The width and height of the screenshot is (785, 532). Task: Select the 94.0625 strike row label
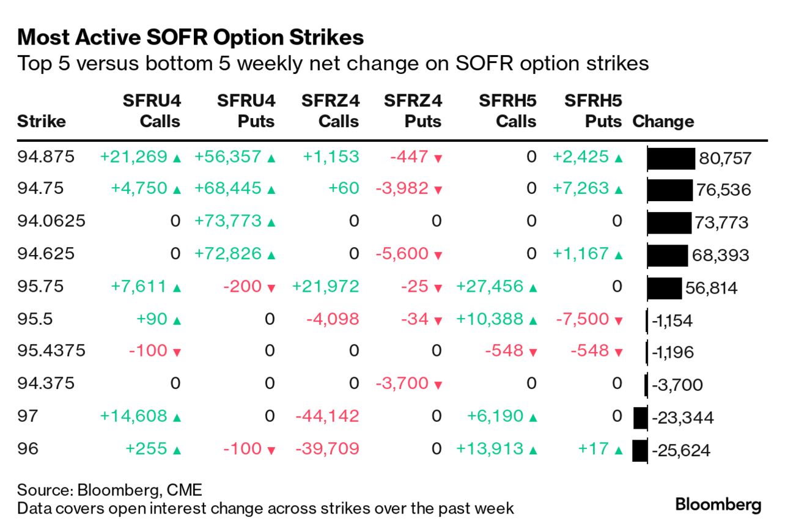pos(51,221)
